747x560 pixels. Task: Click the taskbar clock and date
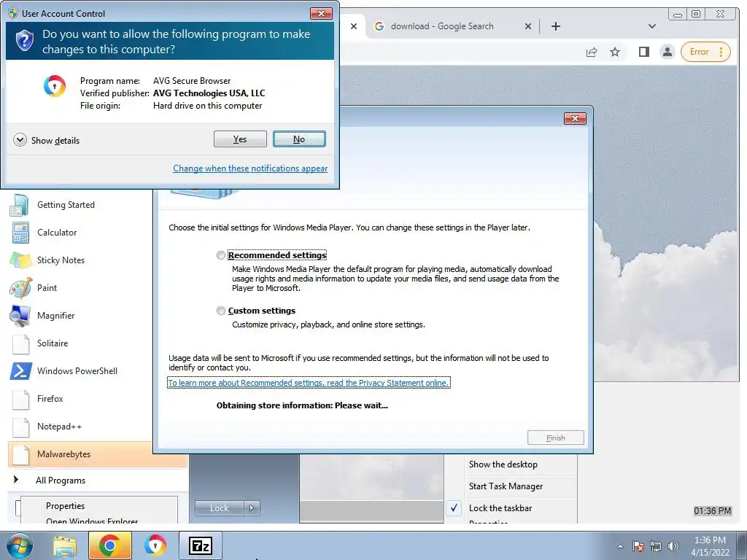tap(711, 546)
